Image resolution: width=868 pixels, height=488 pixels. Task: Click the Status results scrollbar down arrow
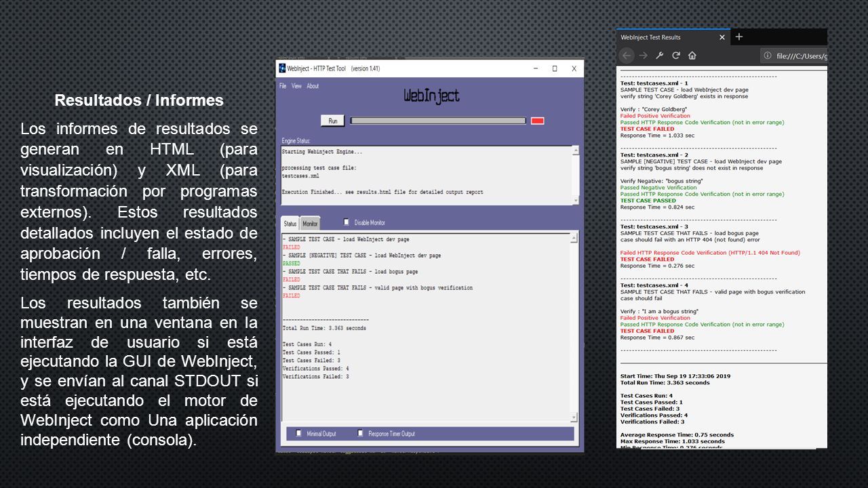tap(574, 418)
